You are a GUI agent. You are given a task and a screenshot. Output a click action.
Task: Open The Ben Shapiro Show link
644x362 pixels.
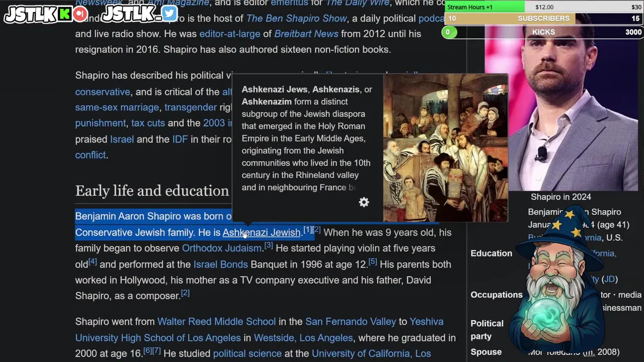pos(296,19)
